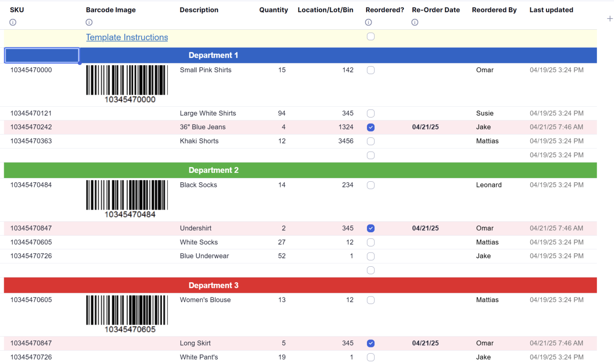Open the Template Instructions link
The height and width of the screenshot is (364, 614).
127,37
